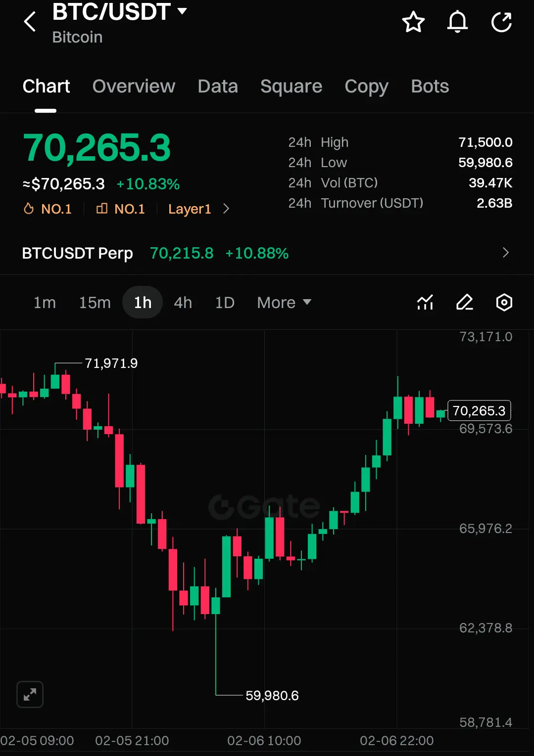
Task: Share chart with the circular arrow icon
Action: 501,22
